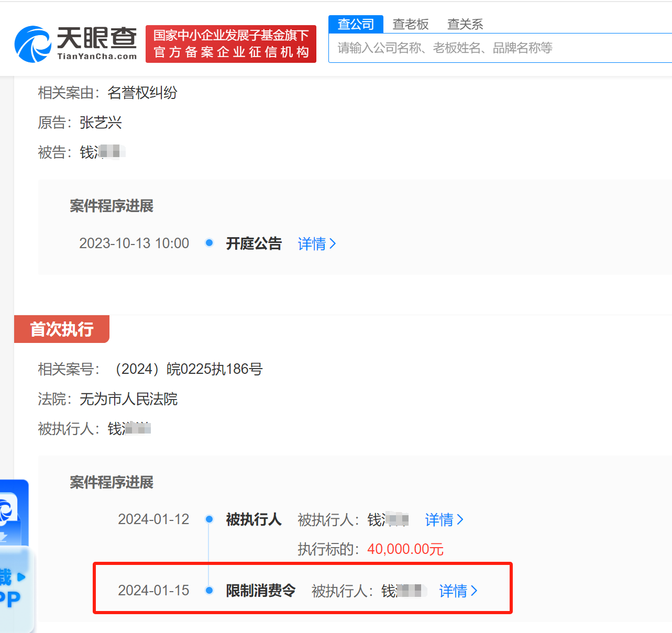Click the 开庭公告 entry title
The height and width of the screenshot is (633, 672).
[254, 243]
